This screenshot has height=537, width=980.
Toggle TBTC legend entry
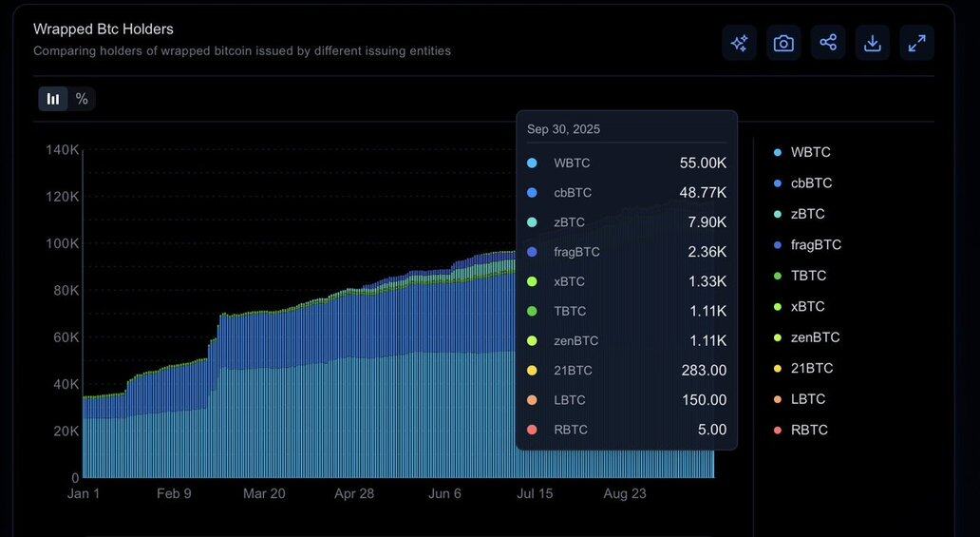pos(808,276)
